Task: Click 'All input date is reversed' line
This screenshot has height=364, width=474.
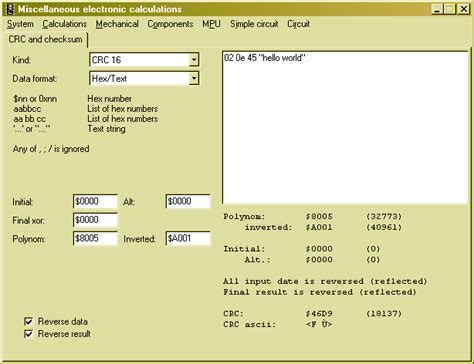Action: point(325,281)
